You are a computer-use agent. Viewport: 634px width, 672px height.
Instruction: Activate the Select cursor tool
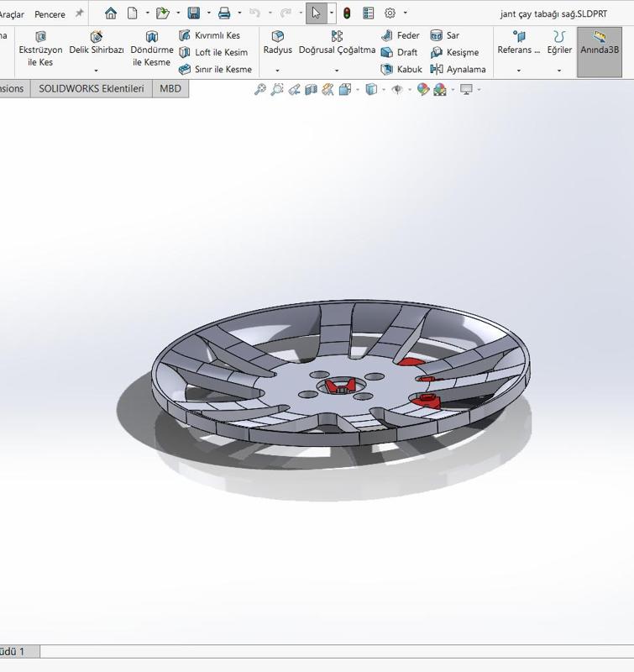pyautogui.click(x=316, y=13)
